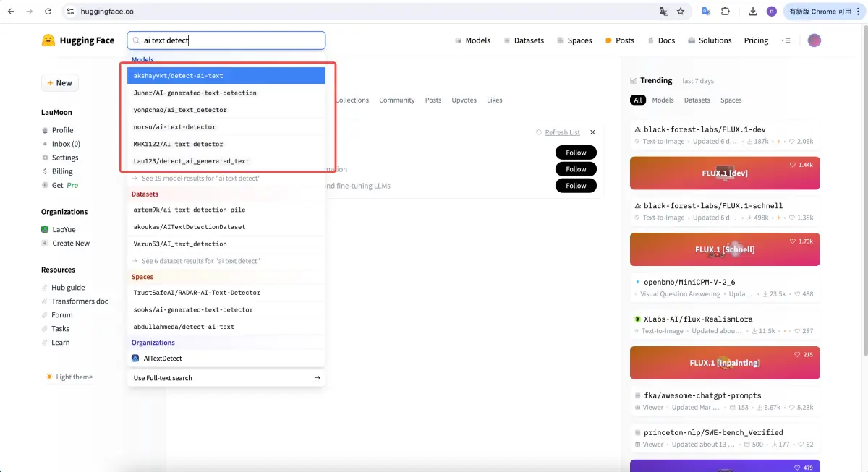Screen dimensions: 868x472
Task: Click the Settings gear in sidebar
Action: (x=45, y=158)
